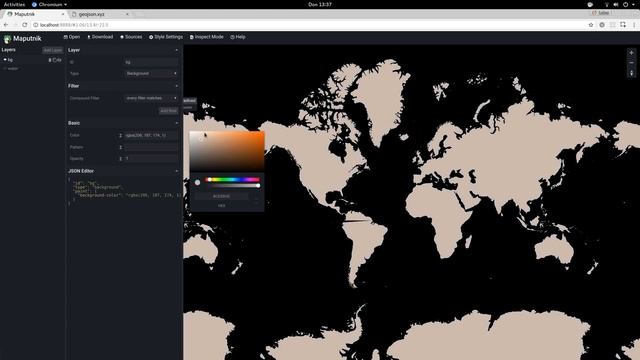Click the round extension icon in the browser toolbar
The image size is (640, 360).
pyautogui.click(x=602, y=25)
